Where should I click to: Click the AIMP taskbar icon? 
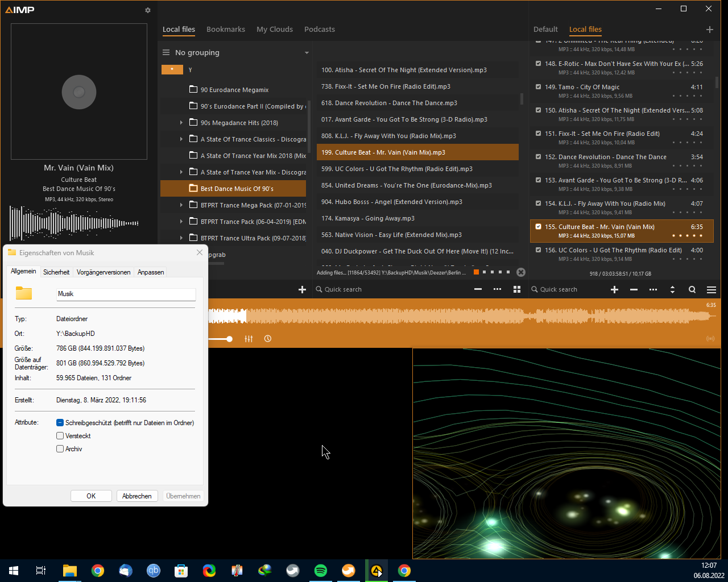tap(377, 571)
